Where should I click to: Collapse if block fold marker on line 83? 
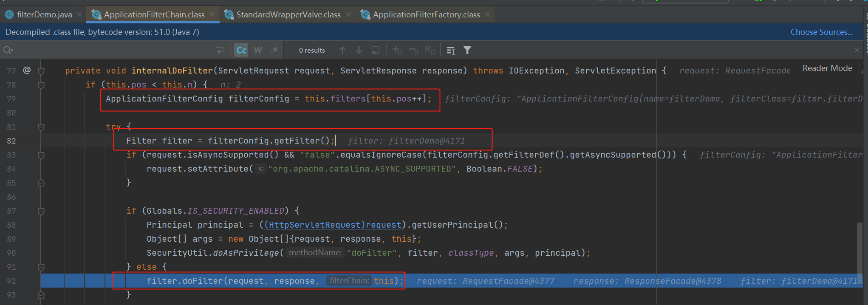(41, 155)
